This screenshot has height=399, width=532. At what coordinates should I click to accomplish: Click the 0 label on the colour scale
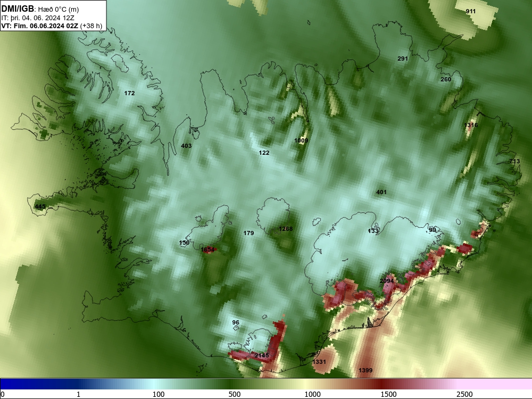coord(3,394)
